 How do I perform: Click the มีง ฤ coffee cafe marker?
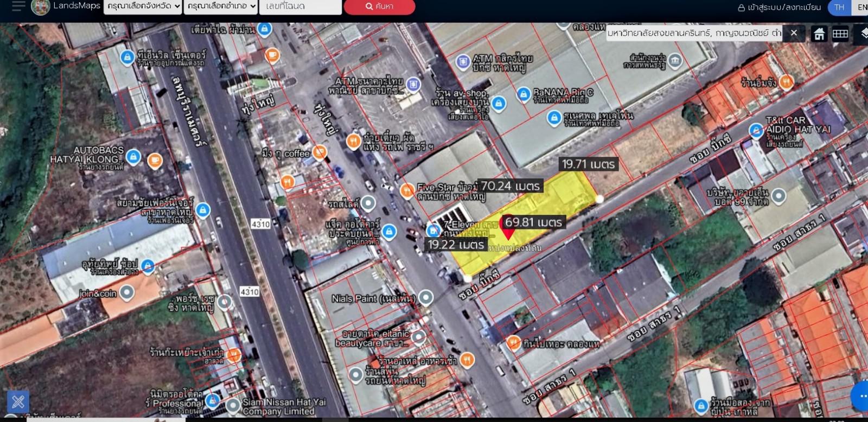pos(320,152)
